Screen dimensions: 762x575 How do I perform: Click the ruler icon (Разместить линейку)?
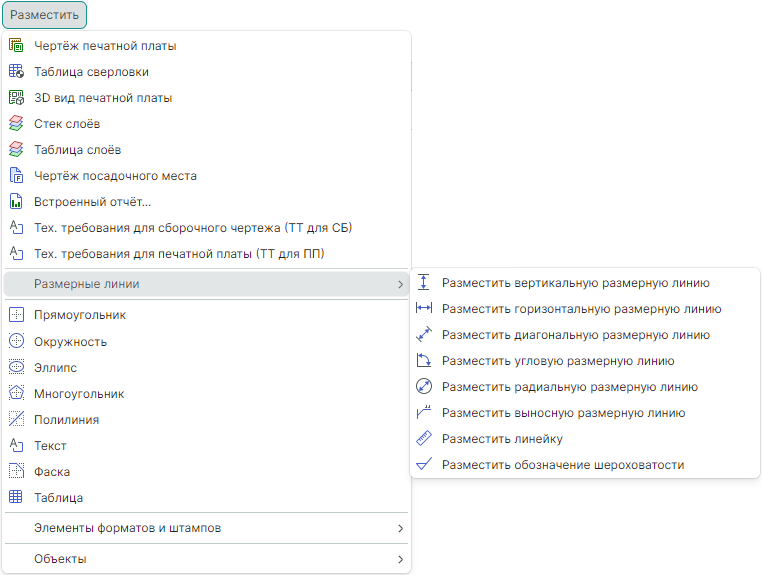click(423, 439)
